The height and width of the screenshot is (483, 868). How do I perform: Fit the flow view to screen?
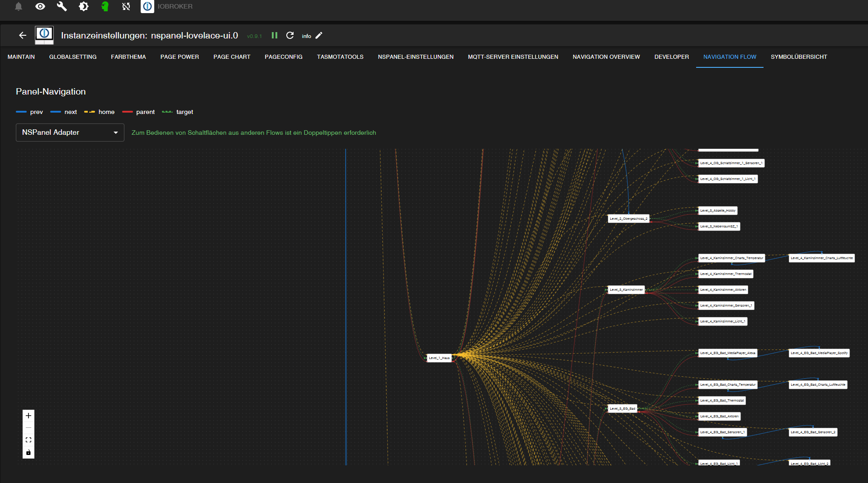(28, 440)
